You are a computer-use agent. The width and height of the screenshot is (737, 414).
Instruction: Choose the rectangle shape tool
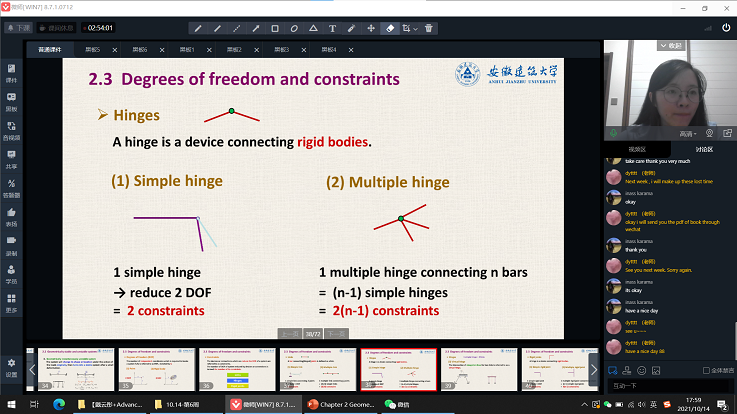(275, 28)
